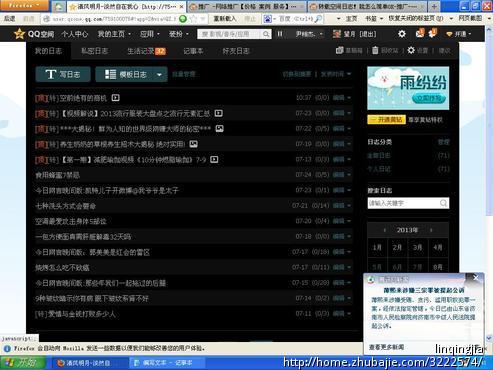Click the yellow 开通黄钻 button
The image size is (493, 370).
(x=386, y=119)
